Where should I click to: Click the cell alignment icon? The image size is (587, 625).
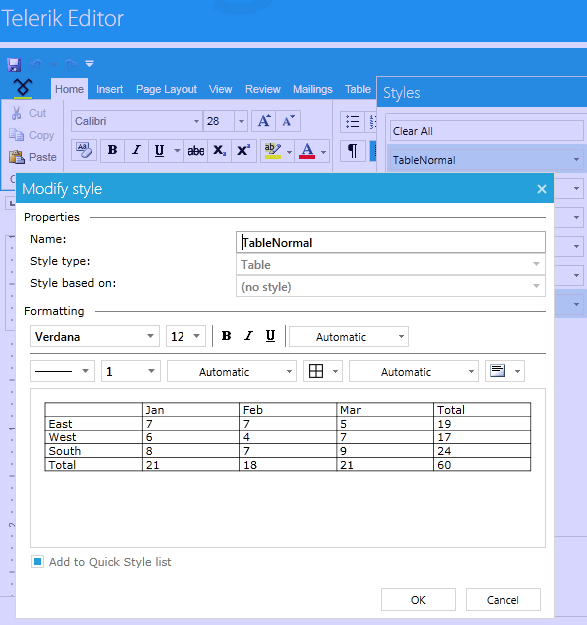498,371
